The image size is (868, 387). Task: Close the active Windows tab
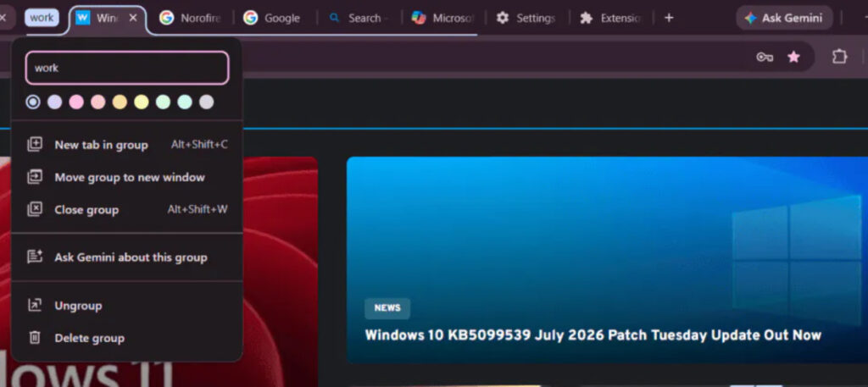(x=133, y=18)
